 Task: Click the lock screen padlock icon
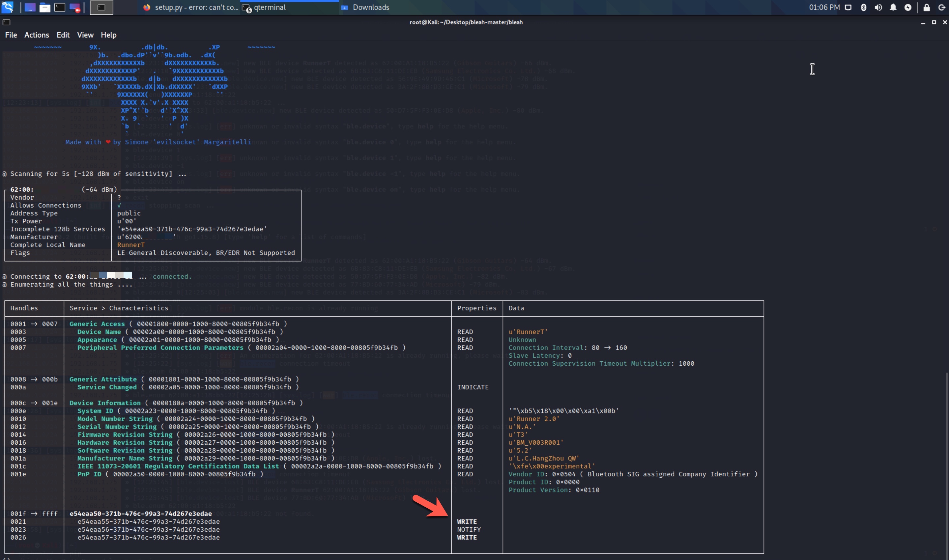(x=926, y=7)
